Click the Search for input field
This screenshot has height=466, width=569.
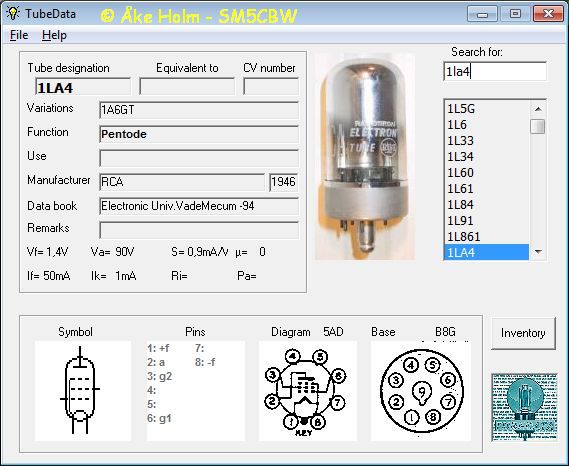click(x=495, y=71)
